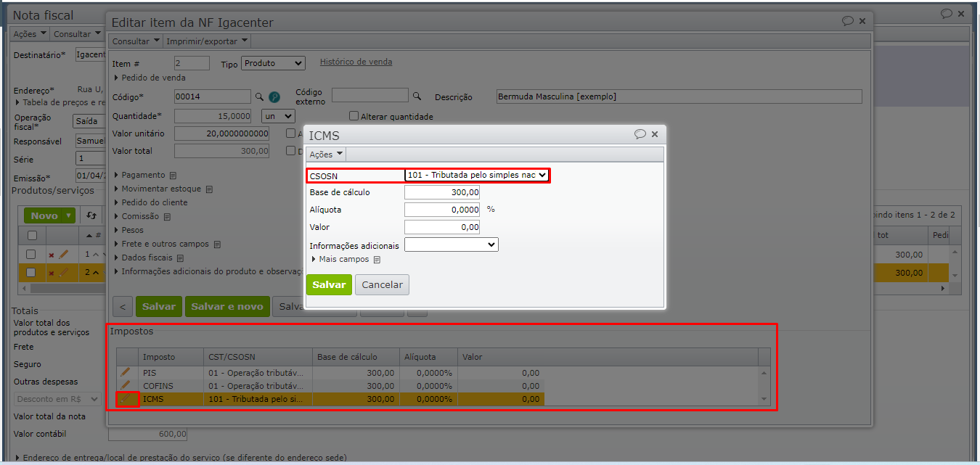Click the blue round icon beside Código
980x465 pixels.
[x=274, y=96]
